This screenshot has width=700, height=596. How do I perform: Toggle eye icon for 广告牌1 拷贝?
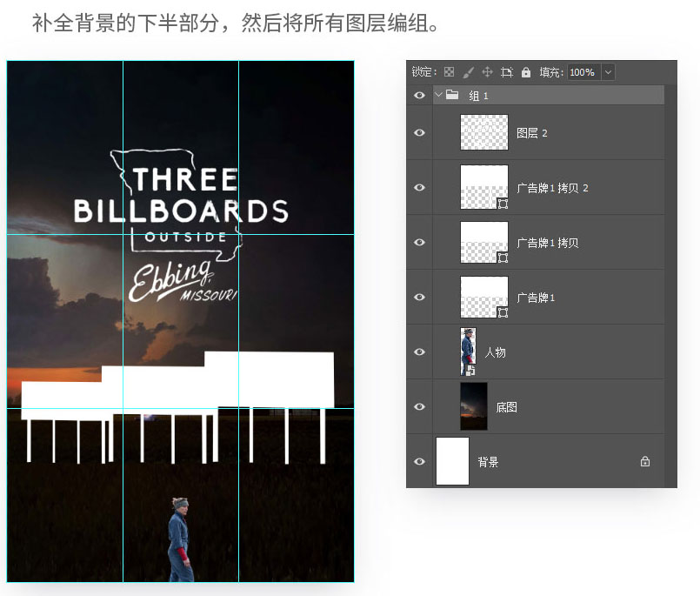coord(419,242)
